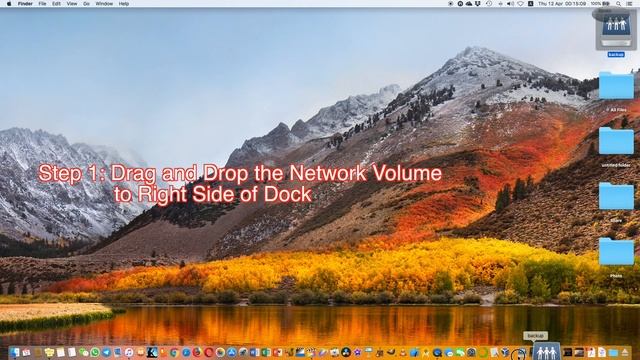Open Microsoft Word from the Dock
This screenshot has width=640, height=360.
pyautogui.click(x=254, y=352)
